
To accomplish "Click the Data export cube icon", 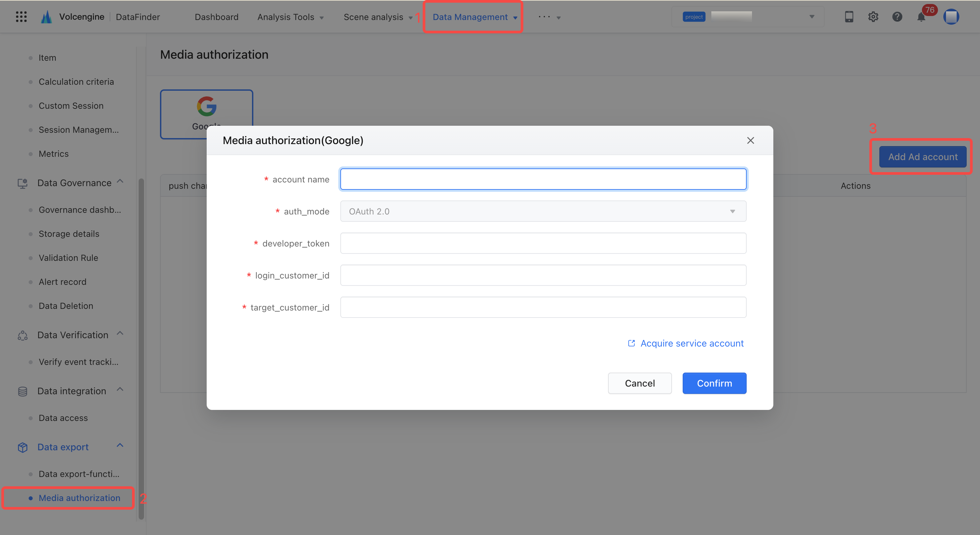I will click(x=22, y=447).
